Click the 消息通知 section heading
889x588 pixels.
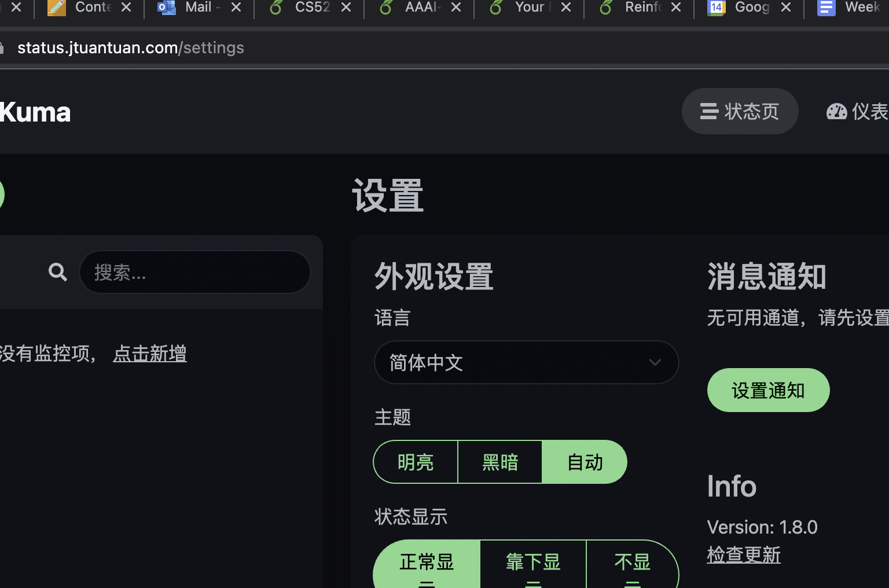tap(767, 276)
